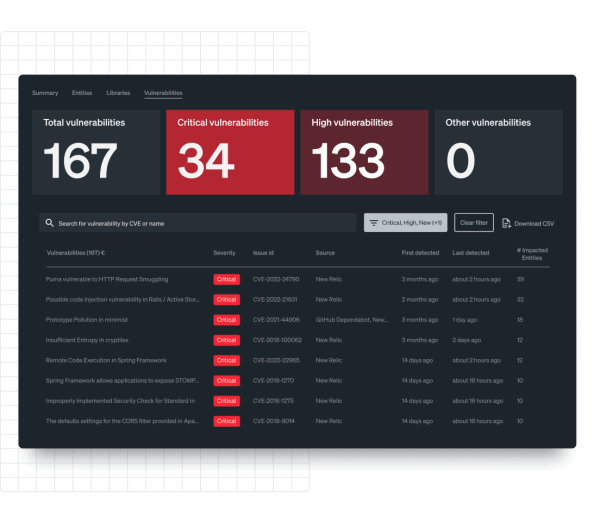Click the High vulnerabilities 133 tile
This screenshot has width=600, height=522.
coord(364,152)
